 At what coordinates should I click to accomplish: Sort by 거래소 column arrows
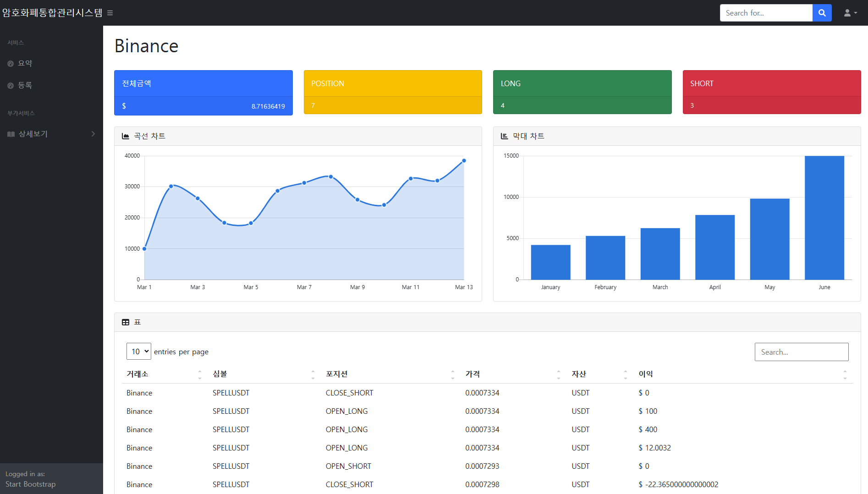(x=200, y=374)
